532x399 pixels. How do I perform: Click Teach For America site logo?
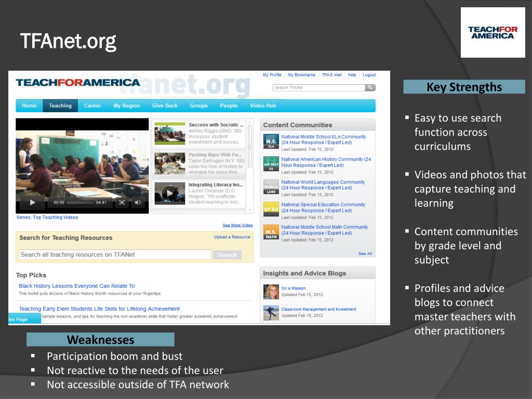pyautogui.click(x=78, y=83)
